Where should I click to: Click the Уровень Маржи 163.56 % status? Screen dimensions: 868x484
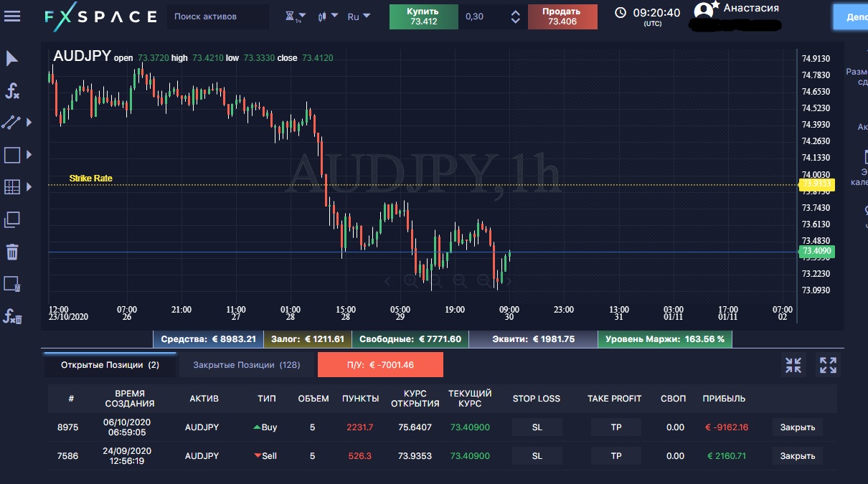pyautogui.click(x=665, y=339)
